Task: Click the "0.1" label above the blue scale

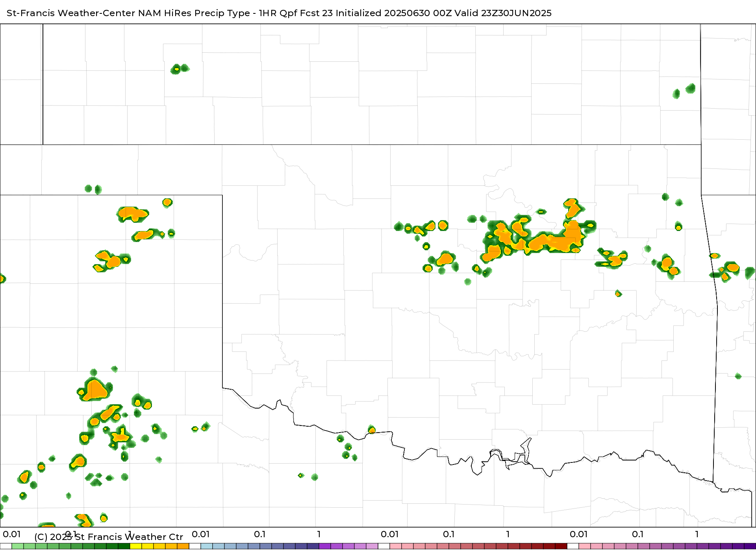Action: click(260, 534)
